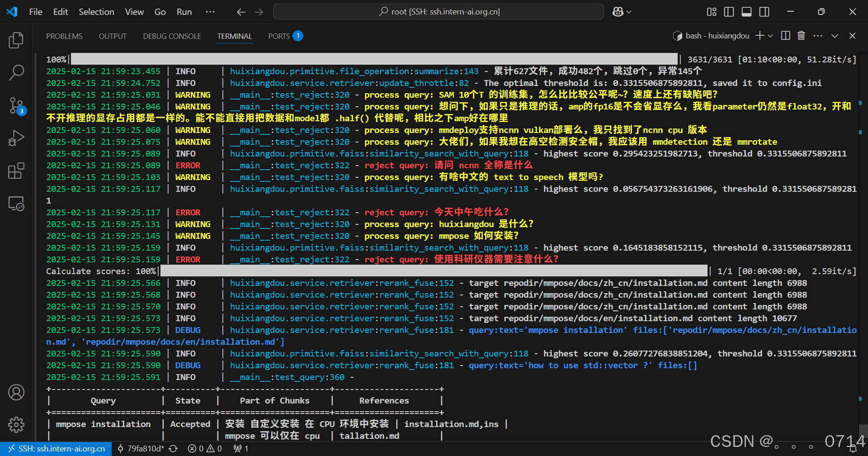Expand the launch profile dropdown chevron
Image resolution: width=868 pixels, height=456 pixels.
click(770, 36)
